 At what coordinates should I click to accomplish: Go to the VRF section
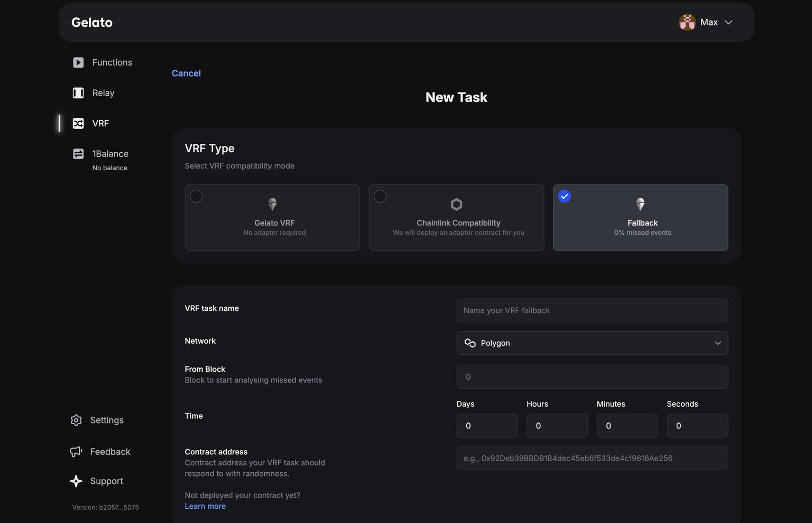click(100, 123)
